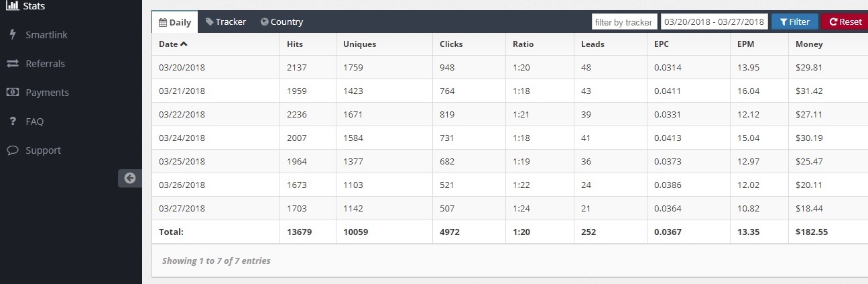
Task: Sort by the Leads column header
Action: tap(593, 44)
